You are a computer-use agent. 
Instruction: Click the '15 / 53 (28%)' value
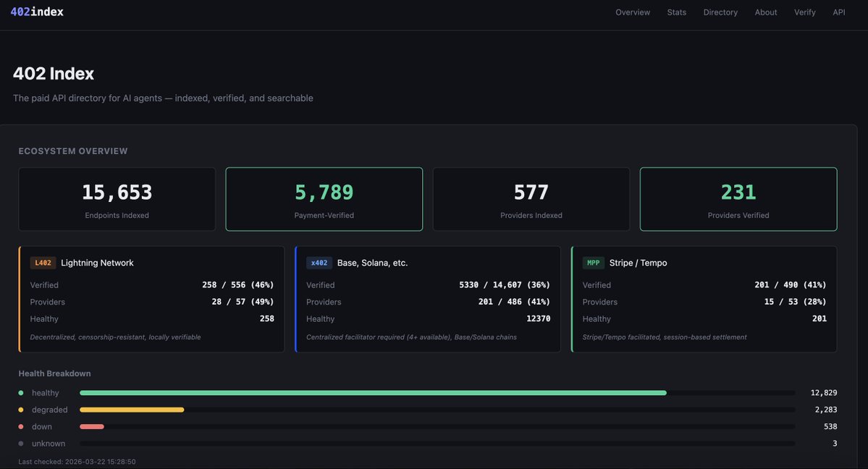pyautogui.click(x=795, y=302)
